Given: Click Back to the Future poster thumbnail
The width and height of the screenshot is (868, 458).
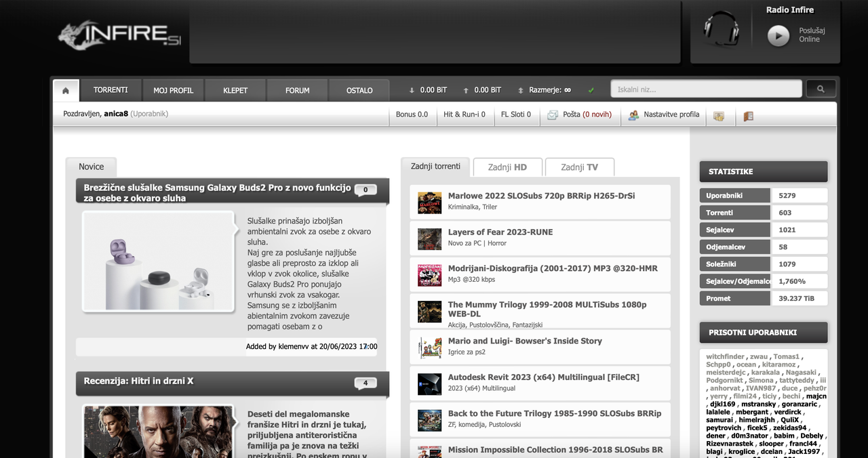Looking at the screenshot, I should [429, 420].
